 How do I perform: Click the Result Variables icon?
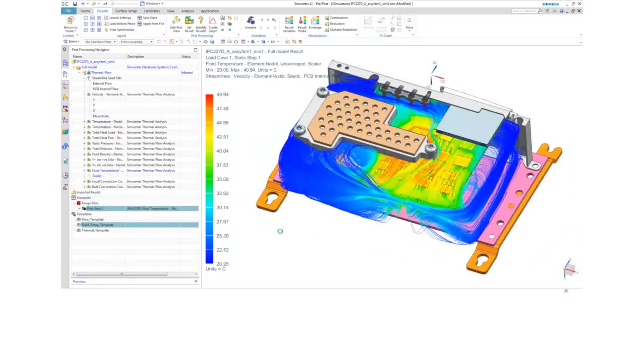(x=289, y=23)
